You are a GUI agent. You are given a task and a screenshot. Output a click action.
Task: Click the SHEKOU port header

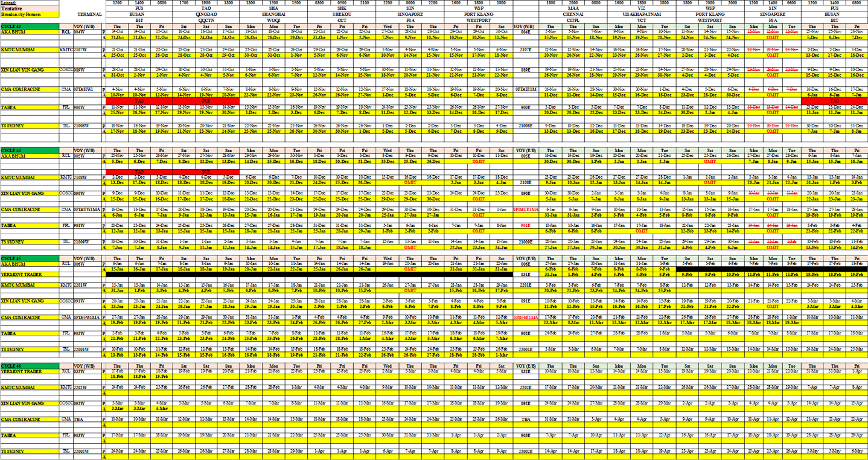click(342, 14)
